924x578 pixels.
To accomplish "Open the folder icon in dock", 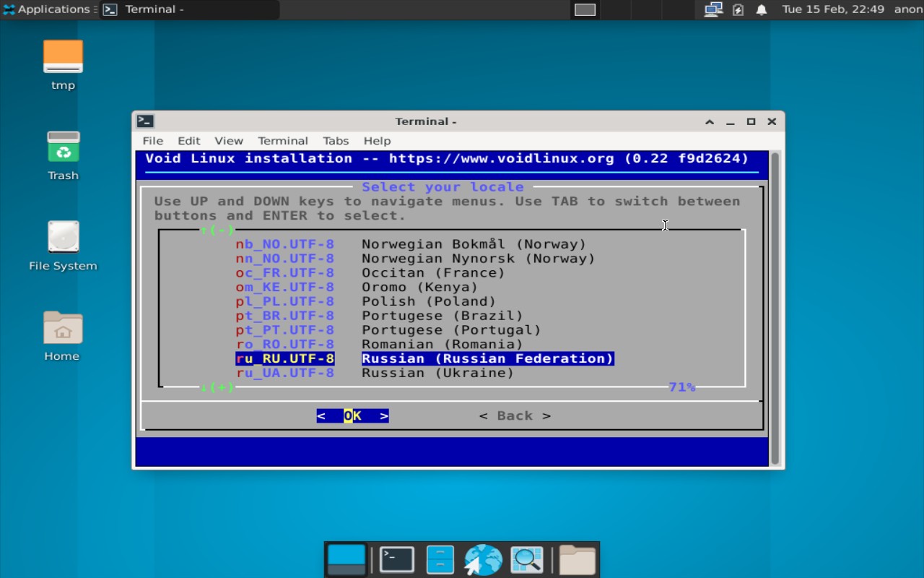I will (577, 560).
